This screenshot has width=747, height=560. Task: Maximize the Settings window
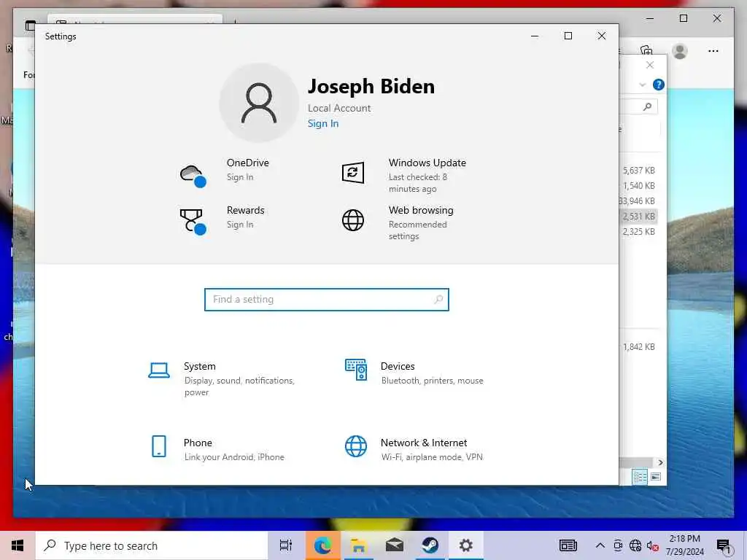pos(568,36)
